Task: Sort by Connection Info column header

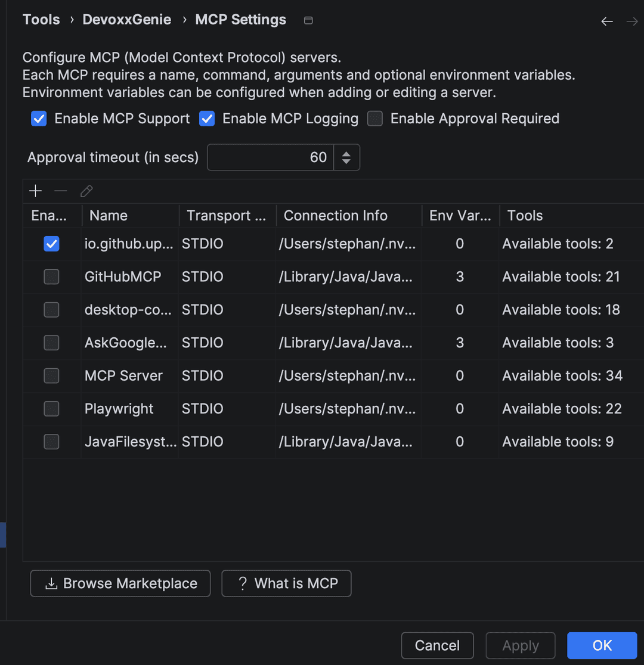Action: [x=349, y=216]
